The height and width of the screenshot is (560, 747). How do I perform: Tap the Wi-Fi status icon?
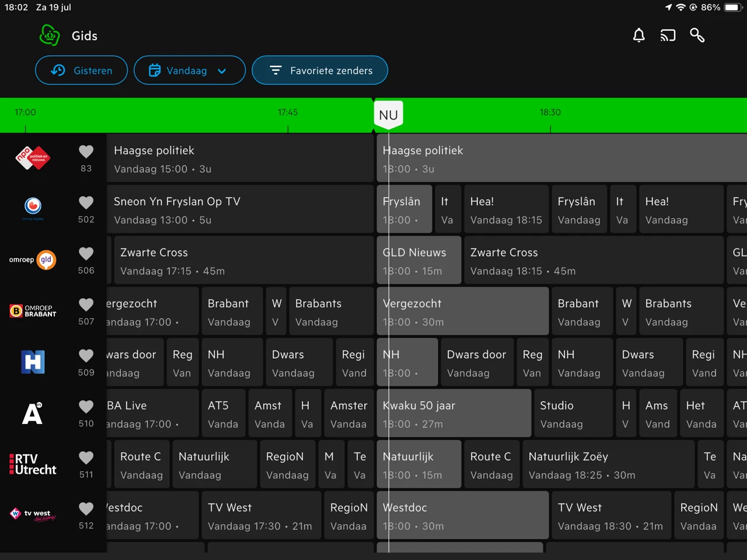(680, 8)
